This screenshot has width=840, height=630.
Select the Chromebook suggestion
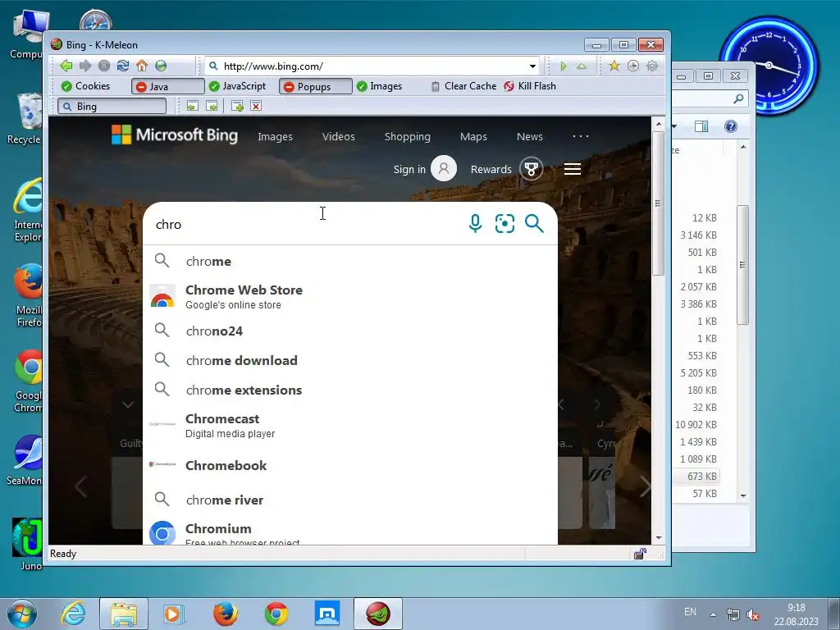(x=350, y=466)
